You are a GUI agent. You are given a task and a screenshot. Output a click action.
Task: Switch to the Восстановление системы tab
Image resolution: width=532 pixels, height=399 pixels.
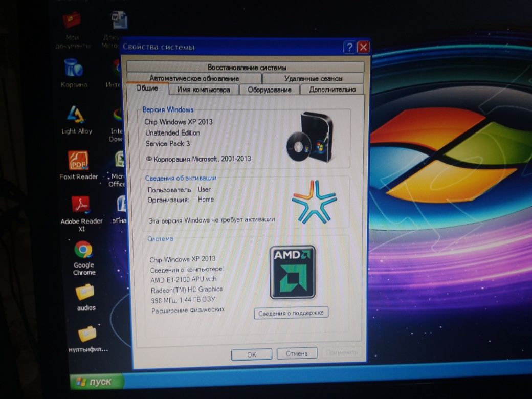tap(247, 67)
